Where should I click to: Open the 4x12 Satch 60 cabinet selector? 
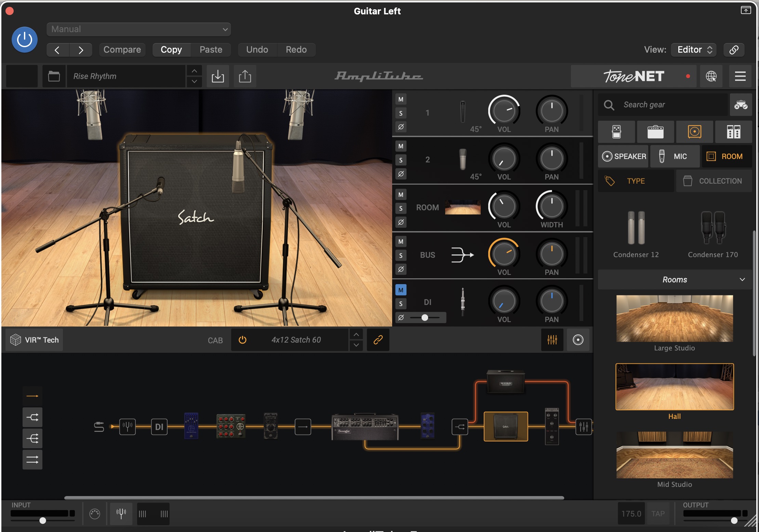tap(296, 340)
